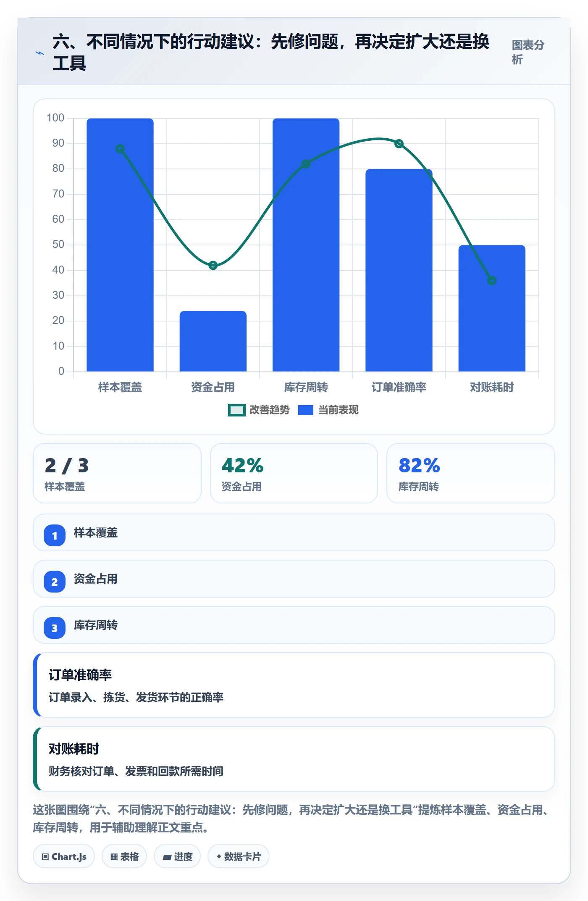Click the 表格 tag chip
The width and height of the screenshot is (588, 901).
coord(124,856)
